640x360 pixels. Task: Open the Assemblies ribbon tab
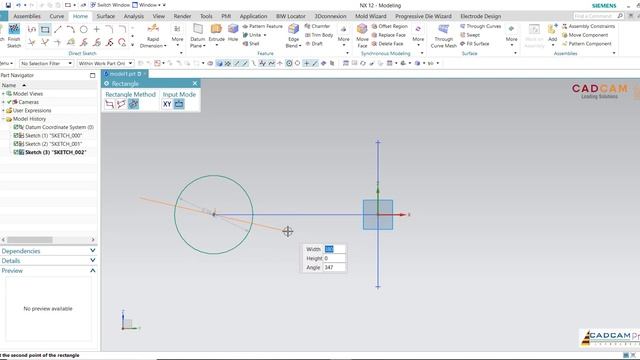(x=27, y=16)
